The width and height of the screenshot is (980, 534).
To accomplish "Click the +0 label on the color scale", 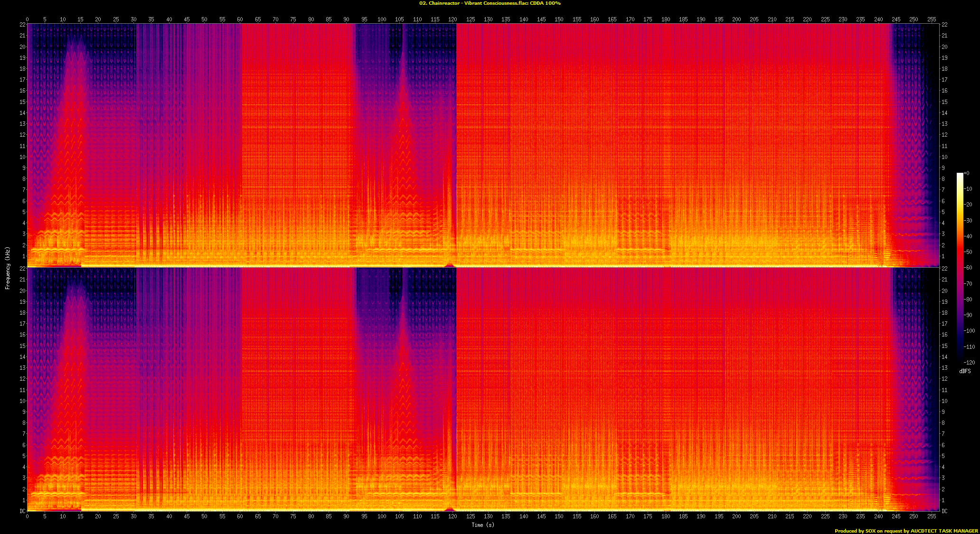I will coord(966,173).
